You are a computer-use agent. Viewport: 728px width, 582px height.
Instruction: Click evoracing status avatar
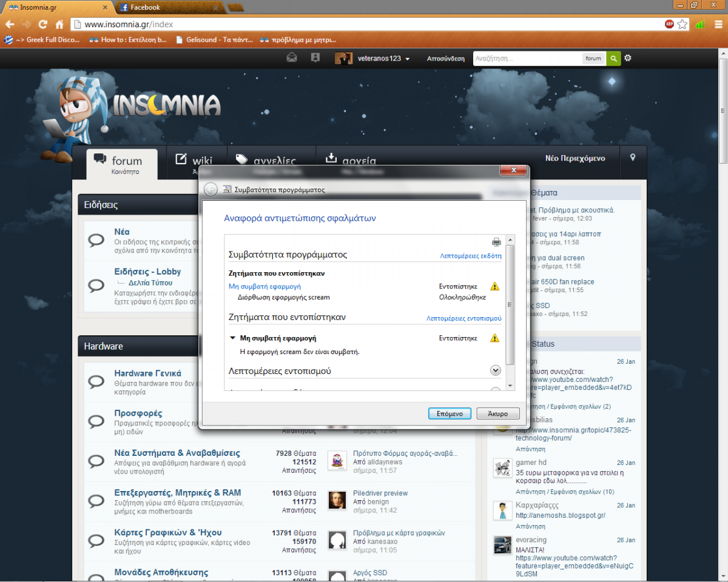502,545
